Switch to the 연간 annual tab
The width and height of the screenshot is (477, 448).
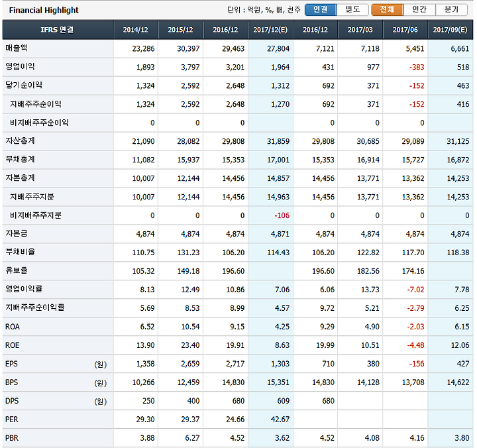click(x=419, y=10)
